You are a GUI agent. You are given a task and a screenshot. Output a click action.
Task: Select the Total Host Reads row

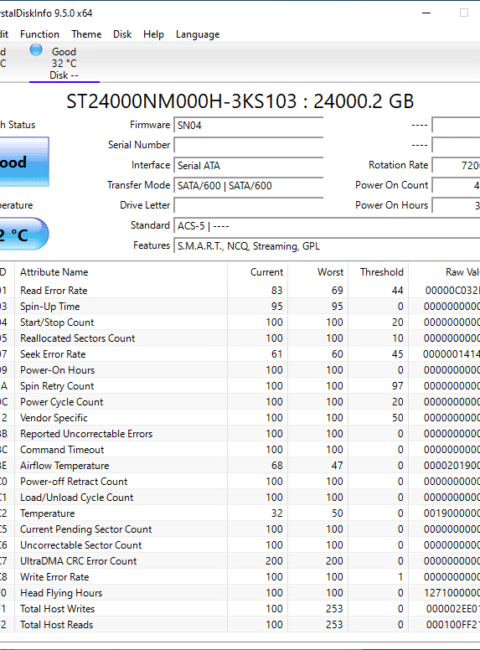pyautogui.click(x=240, y=625)
